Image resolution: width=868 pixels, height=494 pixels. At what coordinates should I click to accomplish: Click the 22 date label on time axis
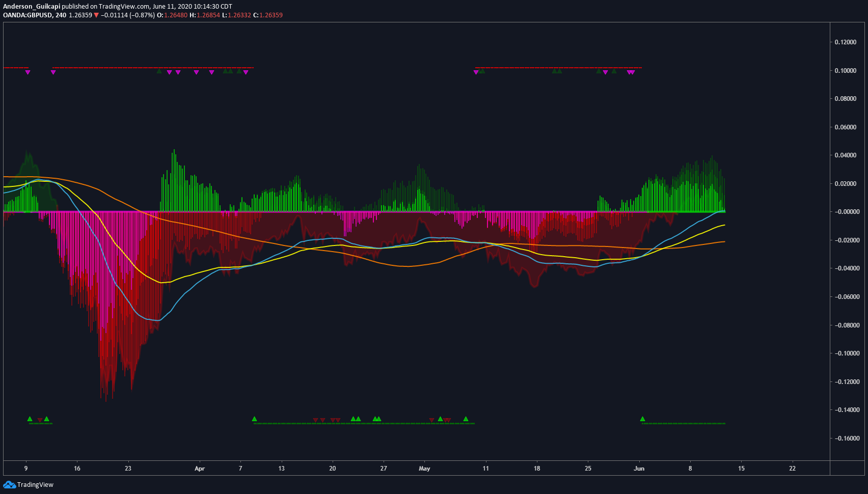793,469
